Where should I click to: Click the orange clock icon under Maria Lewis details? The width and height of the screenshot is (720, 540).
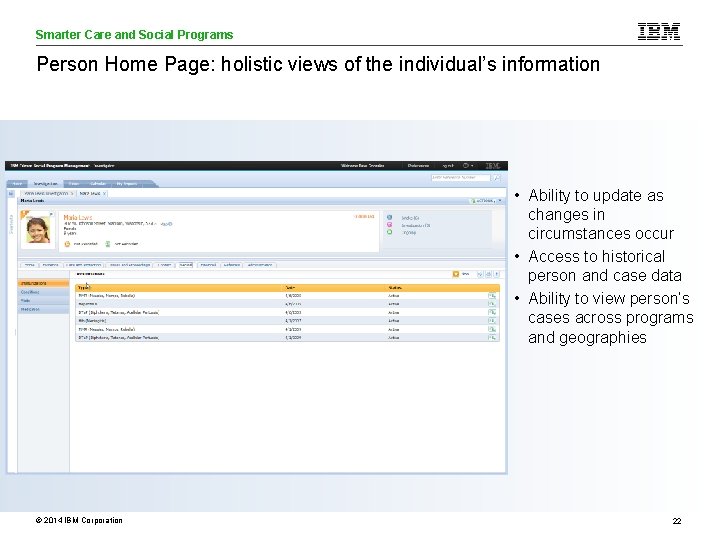67,244
